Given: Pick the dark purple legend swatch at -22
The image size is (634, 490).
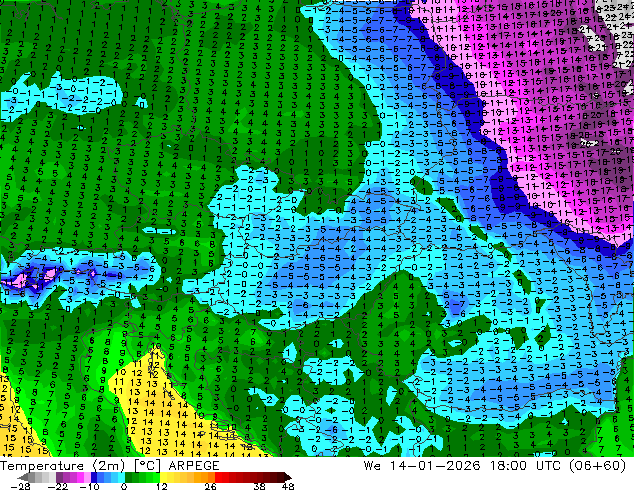Looking at the screenshot, I should (x=59, y=477).
